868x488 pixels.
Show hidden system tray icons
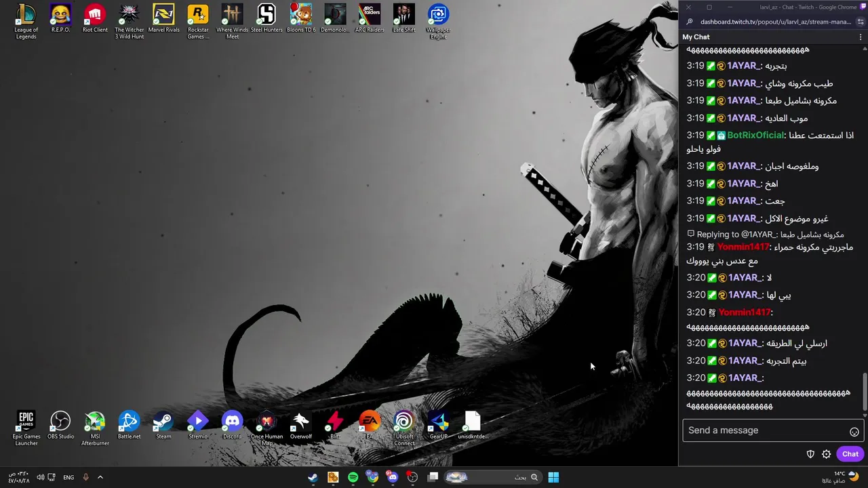click(100, 477)
